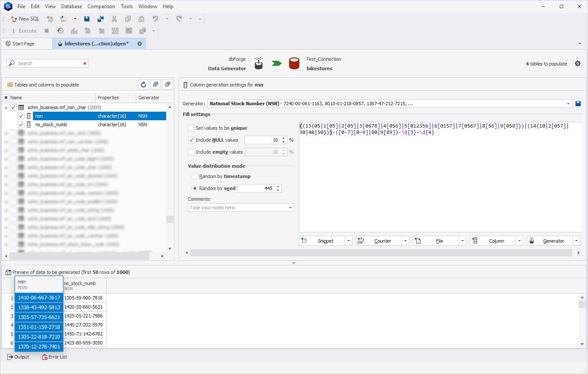Clear the search box with red X

[x=85, y=63]
